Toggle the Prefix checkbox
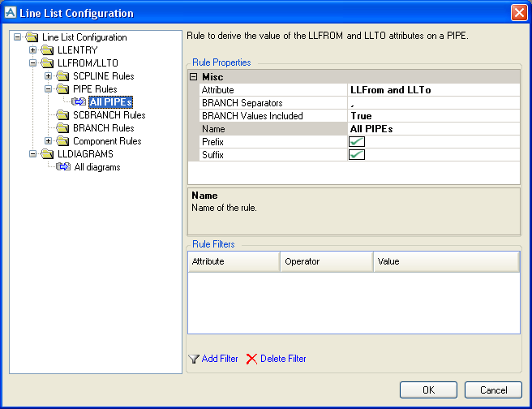This screenshot has width=532, height=409. [x=357, y=142]
